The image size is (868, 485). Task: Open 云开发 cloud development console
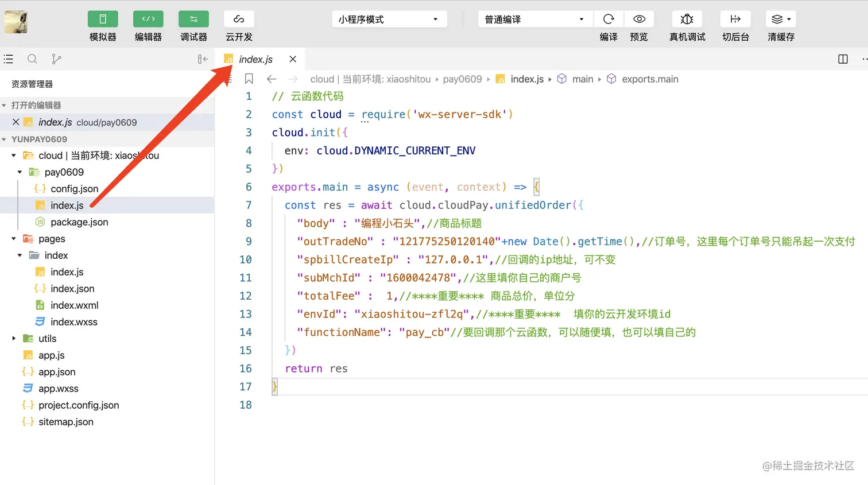[239, 20]
